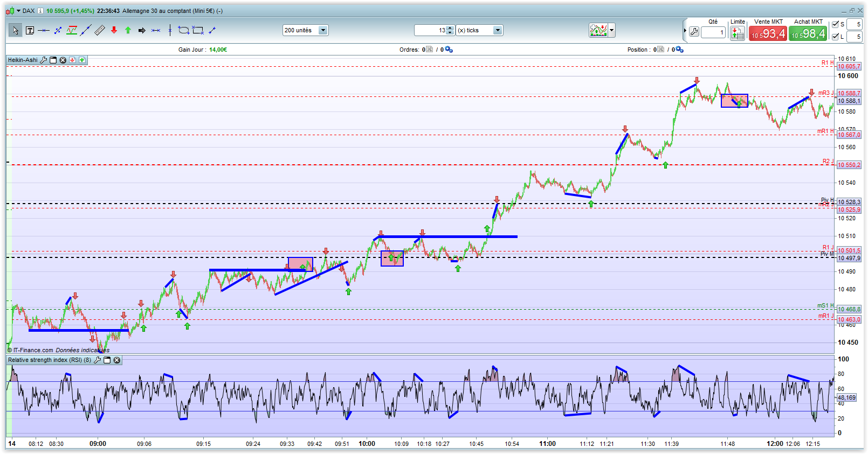Collapse the trading panel side arrow

[x=685, y=31]
